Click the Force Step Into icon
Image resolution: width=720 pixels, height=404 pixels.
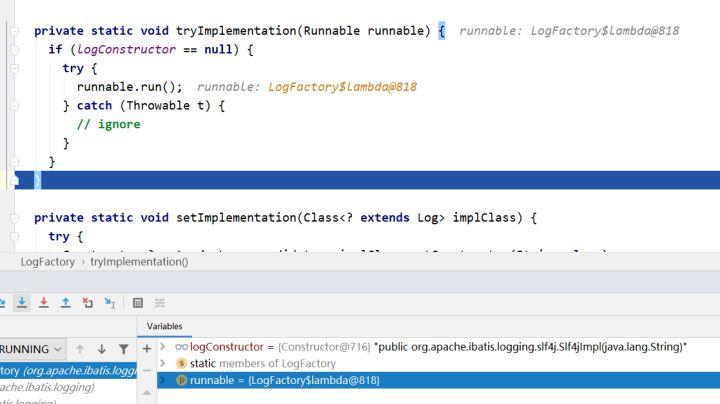[44, 303]
